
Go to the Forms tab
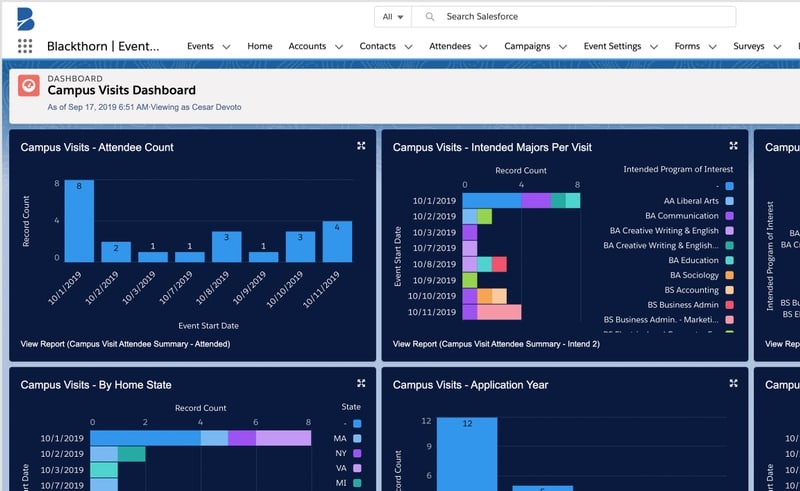click(x=687, y=46)
